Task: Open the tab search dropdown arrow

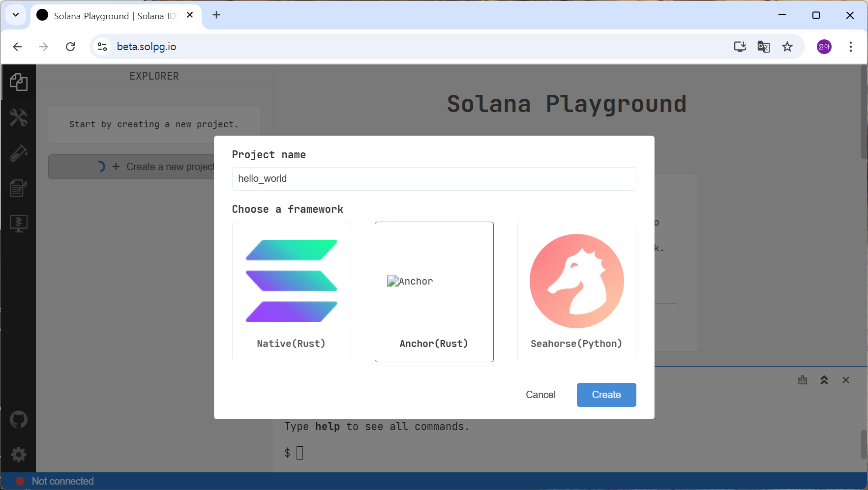Action: [x=16, y=15]
